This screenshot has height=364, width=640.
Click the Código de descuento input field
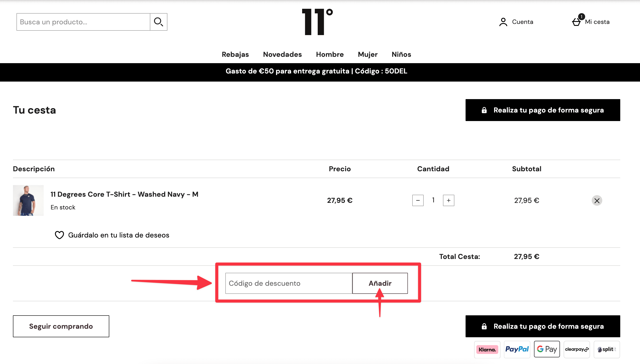click(288, 283)
